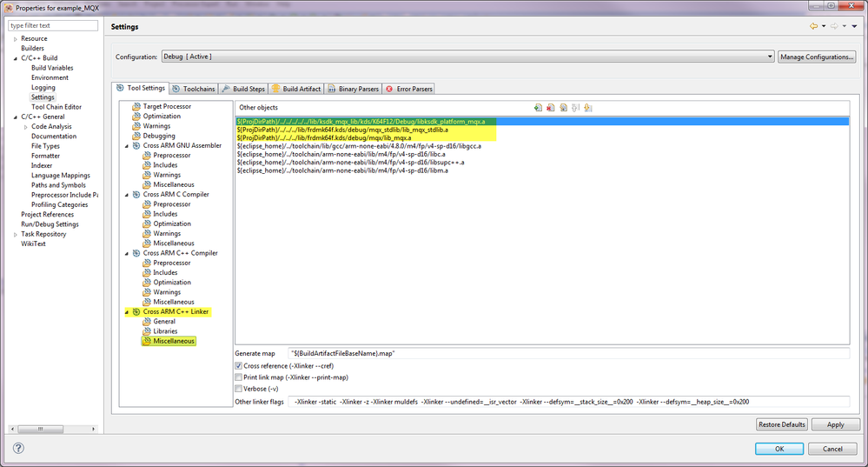Image resolution: width=868 pixels, height=467 pixels.
Task: Open the help question mark icon
Action: tap(18, 448)
